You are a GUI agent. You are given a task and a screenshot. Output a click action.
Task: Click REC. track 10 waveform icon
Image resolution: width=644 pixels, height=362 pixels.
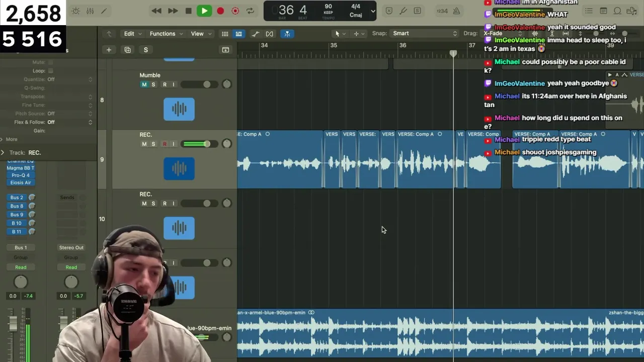point(179,228)
